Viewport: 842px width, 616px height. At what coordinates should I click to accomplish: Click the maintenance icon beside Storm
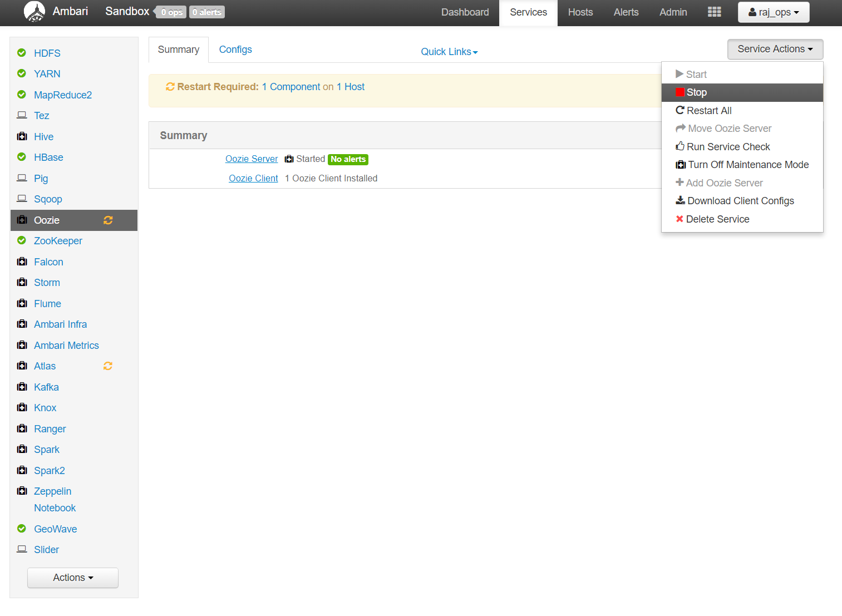pyautogui.click(x=22, y=282)
